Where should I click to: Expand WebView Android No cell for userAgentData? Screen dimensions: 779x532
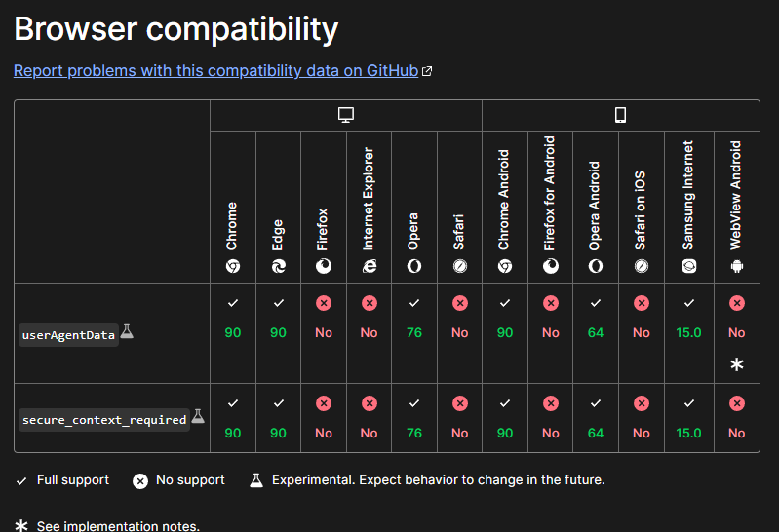pyautogui.click(x=737, y=333)
